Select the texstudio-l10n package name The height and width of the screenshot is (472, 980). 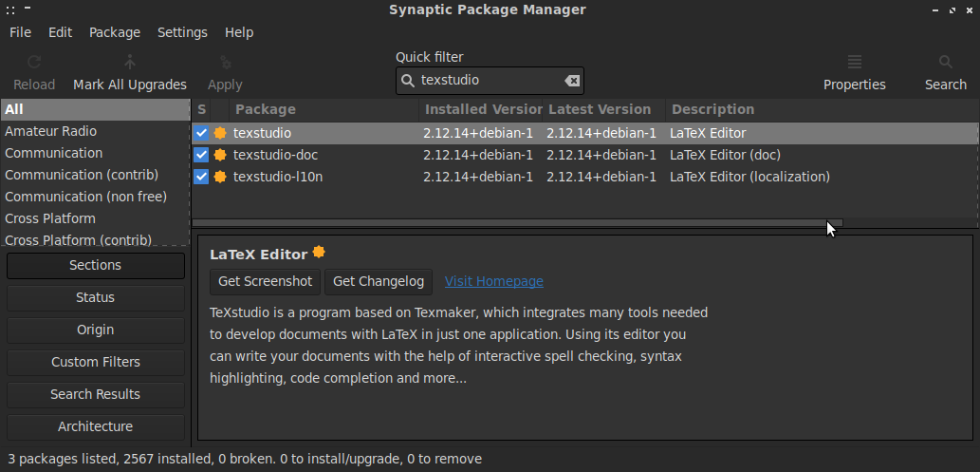tap(278, 177)
